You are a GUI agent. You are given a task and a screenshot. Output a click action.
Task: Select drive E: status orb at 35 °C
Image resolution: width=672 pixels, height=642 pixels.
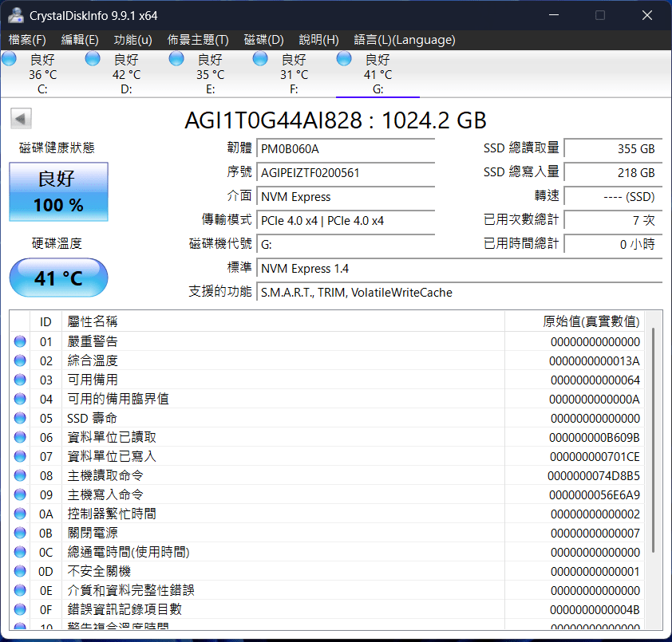point(176,59)
